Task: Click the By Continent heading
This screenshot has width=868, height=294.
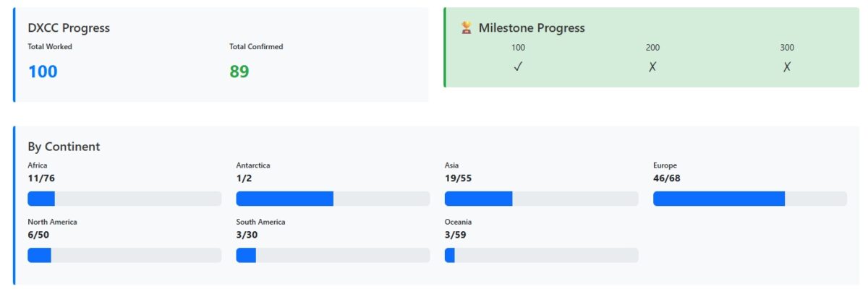Action: coord(64,147)
